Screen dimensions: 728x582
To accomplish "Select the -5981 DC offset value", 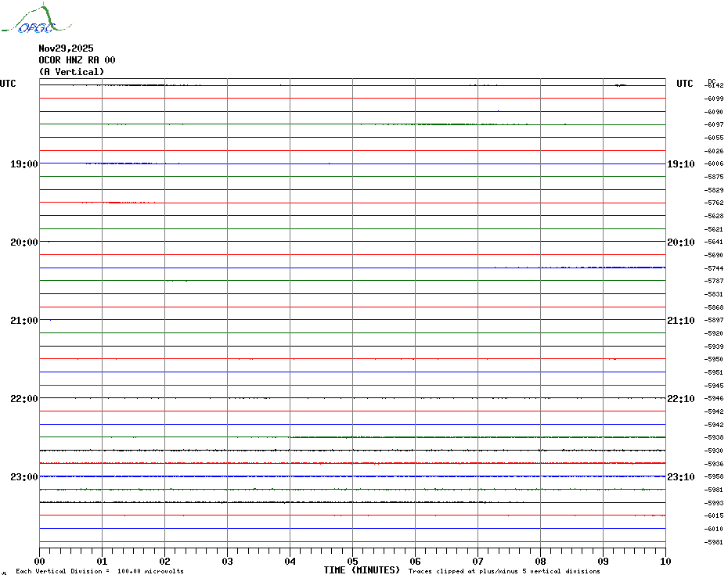I will click(714, 542).
